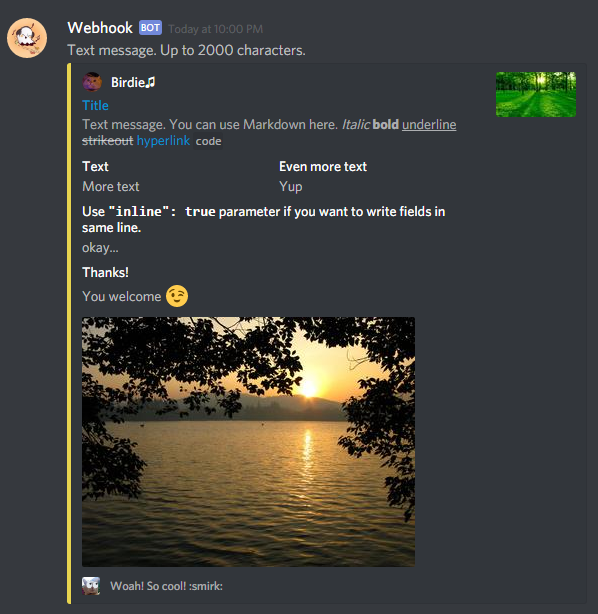Viewport: 598px width, 614px height.
Task: Open the Birdie author name link
Action: 133,83
